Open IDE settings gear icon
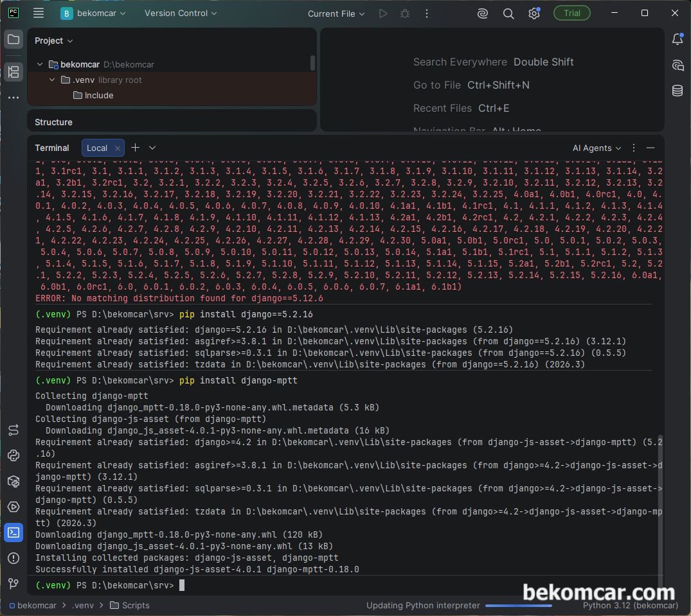Screen dimensions: 691x616 click(534, 13)
